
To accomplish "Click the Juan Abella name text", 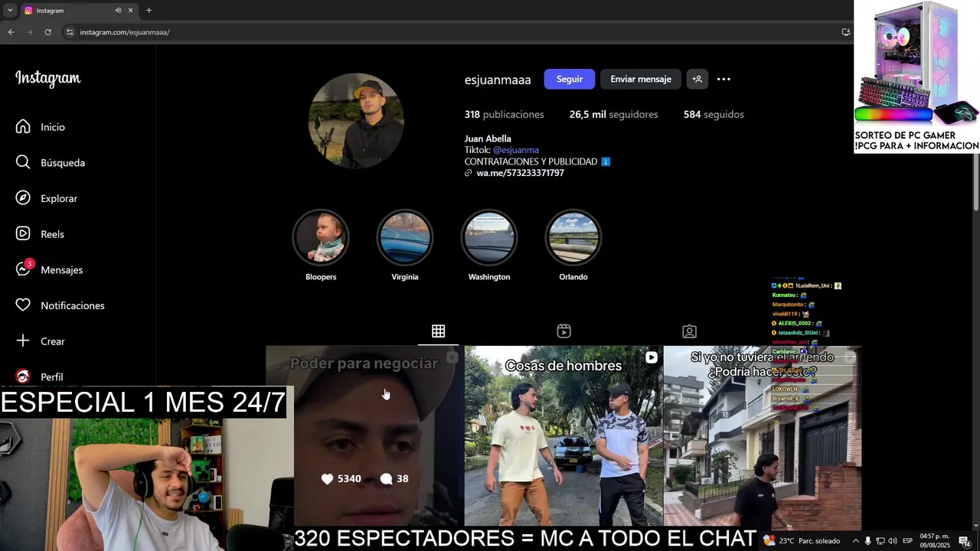I will [488, 139].
